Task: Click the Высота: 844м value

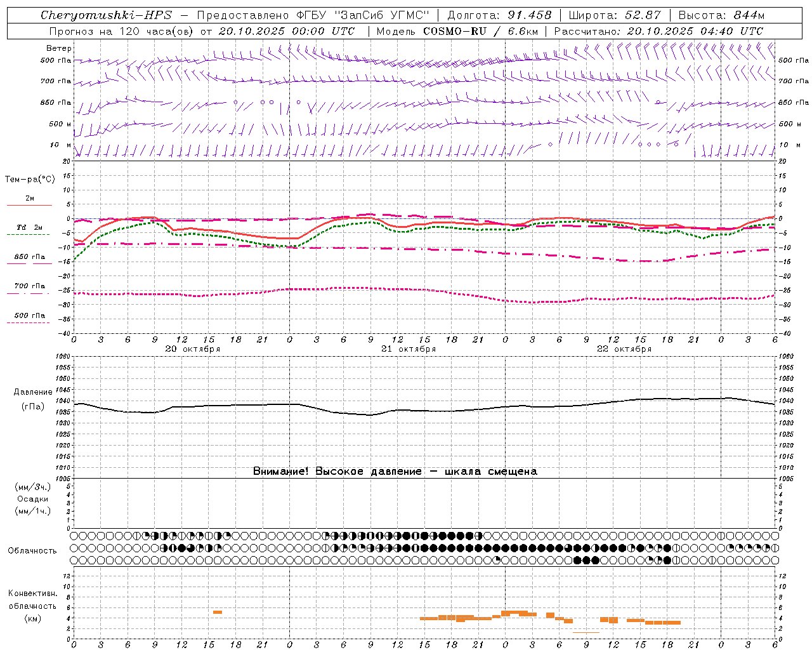Action: point(721,15)
